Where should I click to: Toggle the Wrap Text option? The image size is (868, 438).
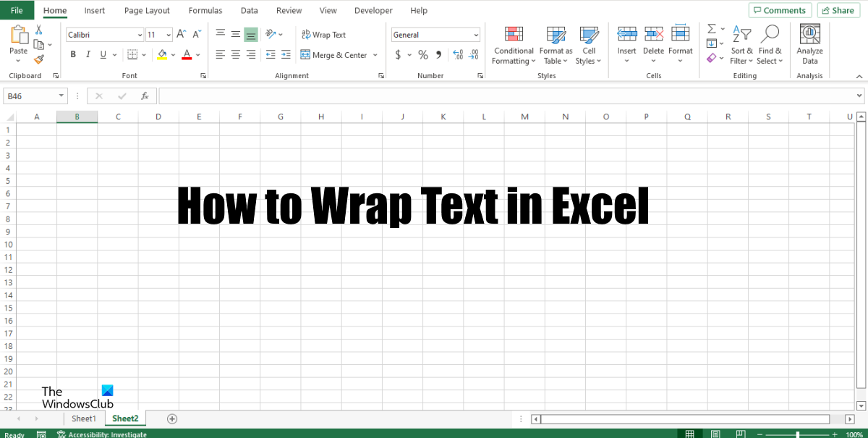click(323, 34)
